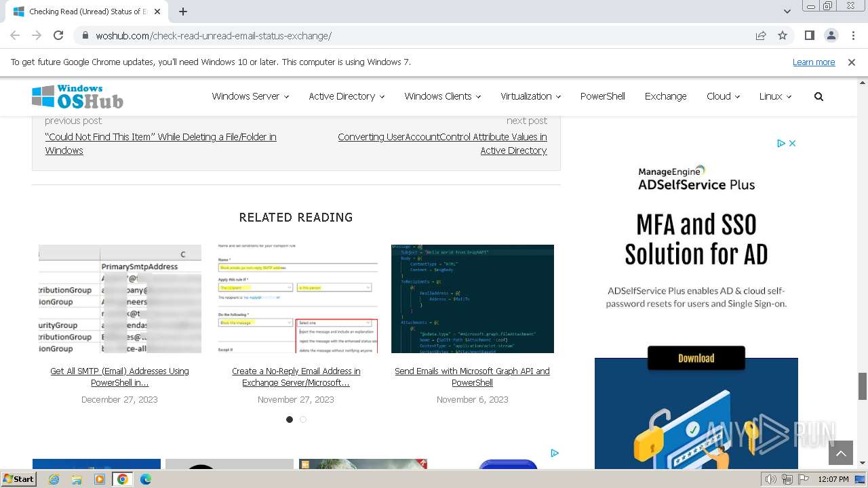Expand the Virtualization menu

[x=530, y=96]
